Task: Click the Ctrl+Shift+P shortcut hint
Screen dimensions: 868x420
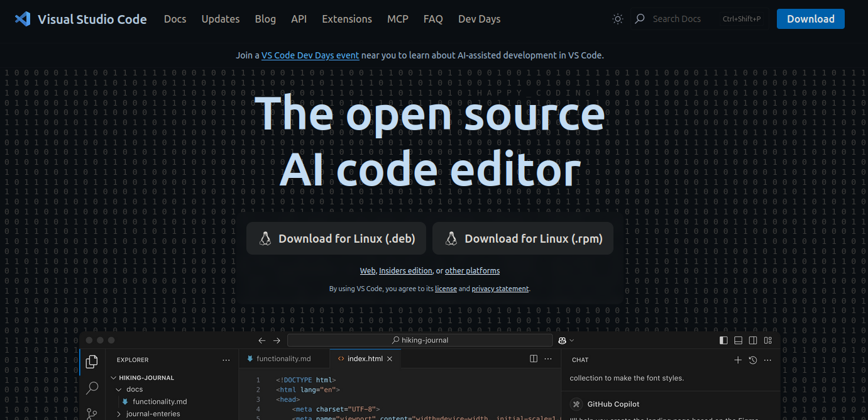Action: (x=742, y=19)
